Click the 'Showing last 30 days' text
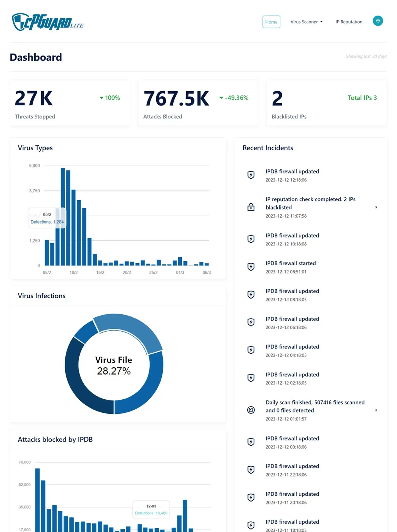Viewport: 397px width, 532px height. (366, 56)
